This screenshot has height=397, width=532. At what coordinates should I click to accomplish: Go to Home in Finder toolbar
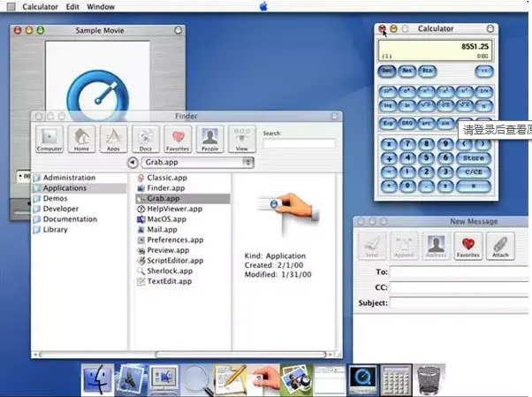click(x=81, y=139)
